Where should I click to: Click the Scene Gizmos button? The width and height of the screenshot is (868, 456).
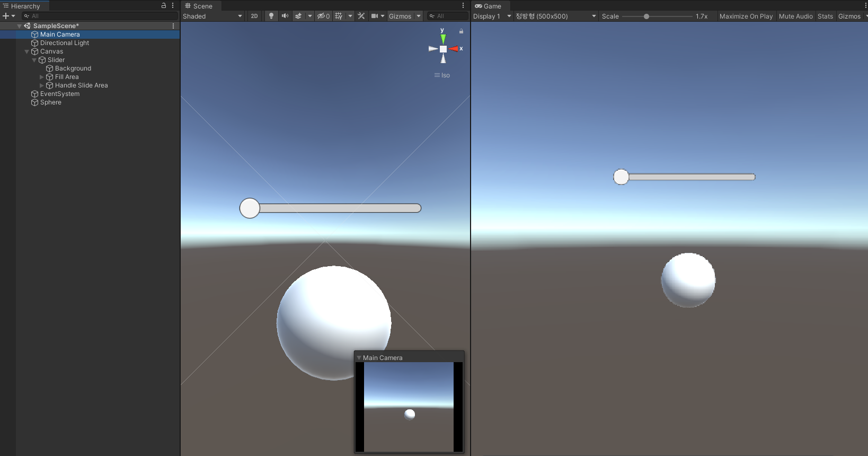pyautogui.click(x=400, y=16)
